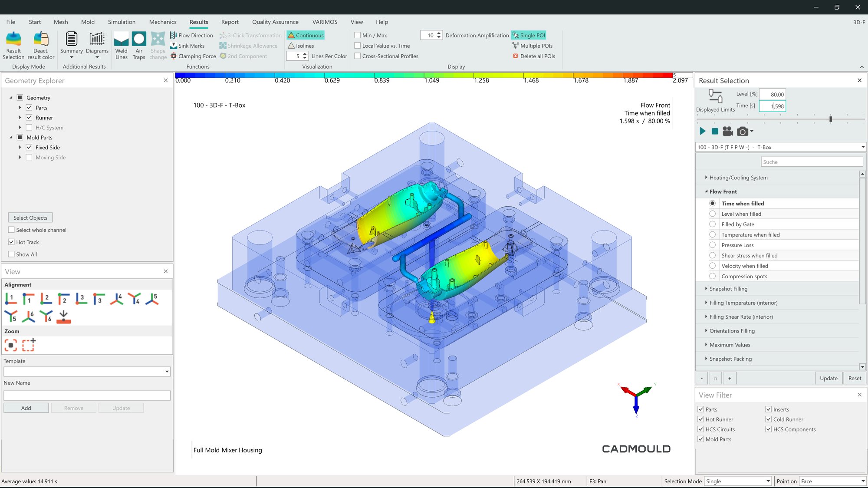Play the filling animation
This screenshot has height=488, width=868.
click(703, 131)
